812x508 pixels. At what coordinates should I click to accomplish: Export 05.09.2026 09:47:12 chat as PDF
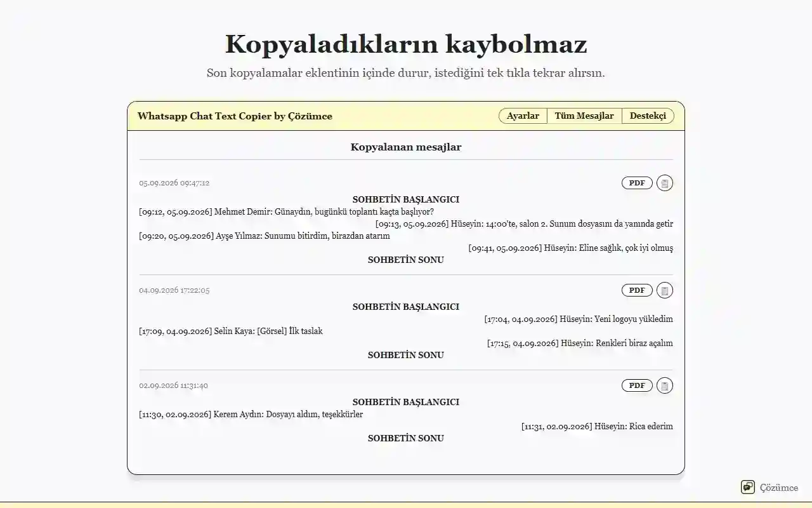[637, 183]
